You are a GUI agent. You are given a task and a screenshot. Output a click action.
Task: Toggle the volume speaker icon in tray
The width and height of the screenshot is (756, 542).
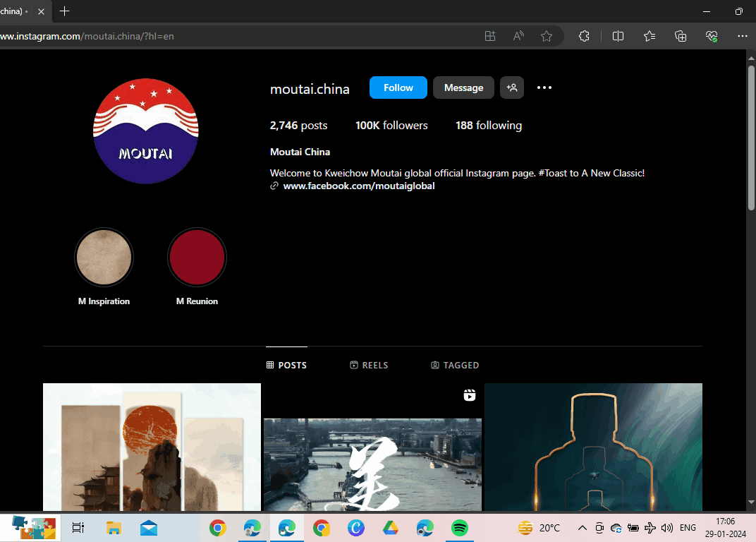667,528
